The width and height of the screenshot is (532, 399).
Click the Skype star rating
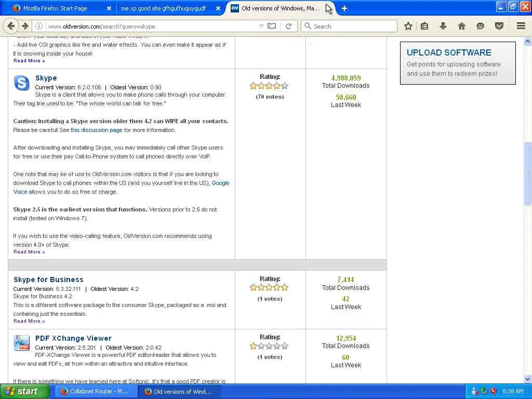(x=269, y=86)
